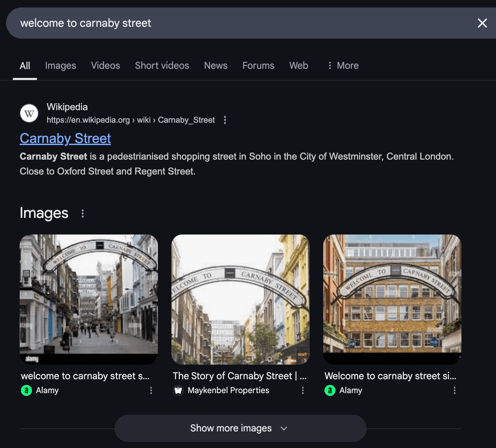Switch to the Images tab

tap(61, 65)
